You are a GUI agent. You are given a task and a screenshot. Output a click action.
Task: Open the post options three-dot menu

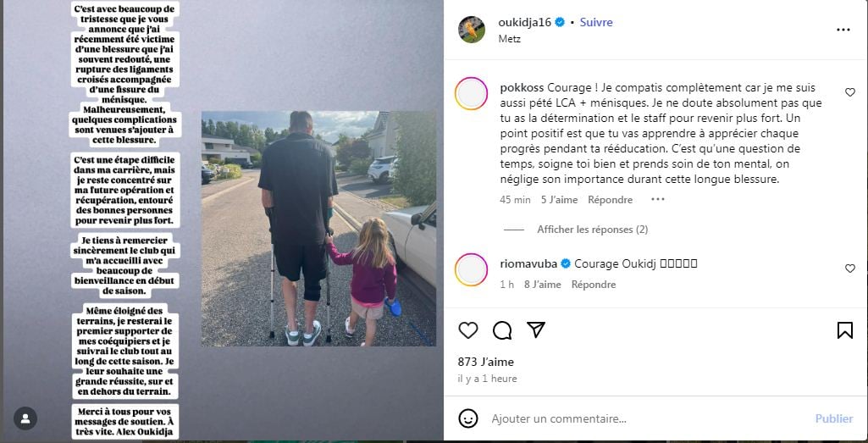click(843, 30)
